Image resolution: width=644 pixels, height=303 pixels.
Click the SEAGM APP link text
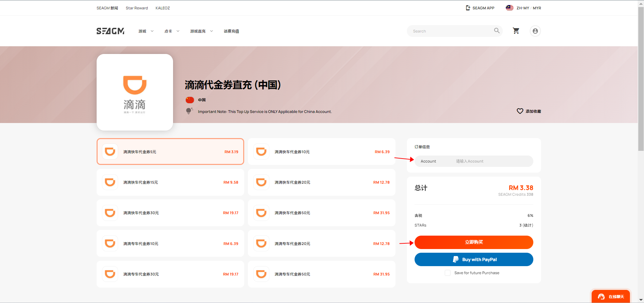tap(483, 8)
